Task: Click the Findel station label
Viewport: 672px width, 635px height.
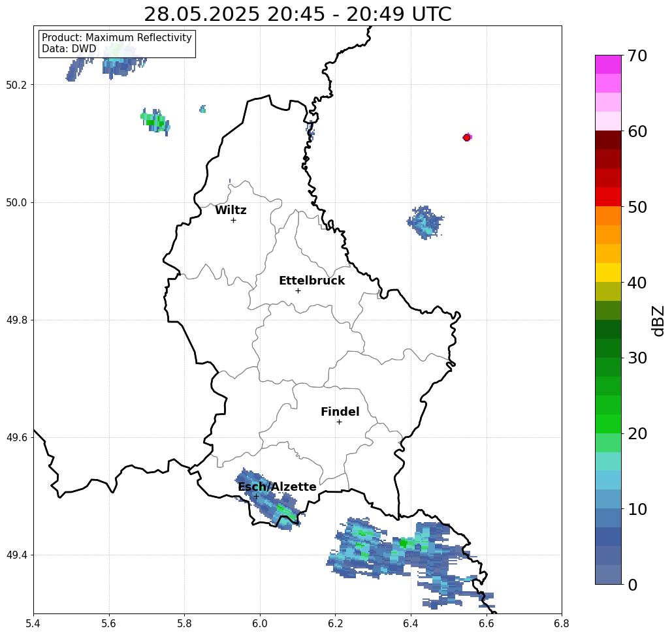Action: click(340, 412)
